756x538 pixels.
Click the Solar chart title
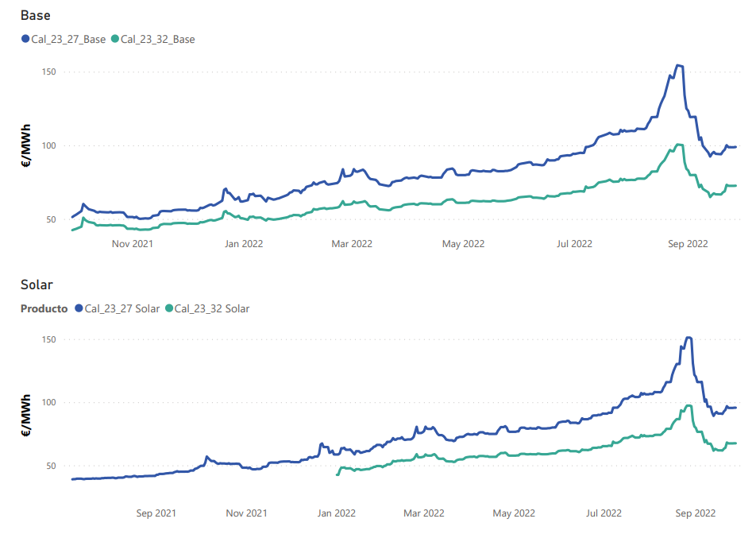click(37, 284)
